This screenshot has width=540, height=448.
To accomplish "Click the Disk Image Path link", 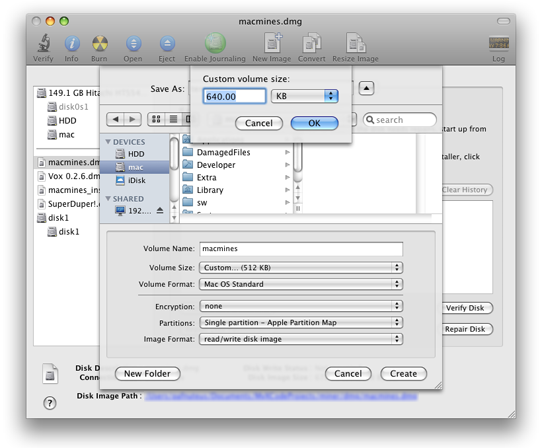I will pos(281,396).
